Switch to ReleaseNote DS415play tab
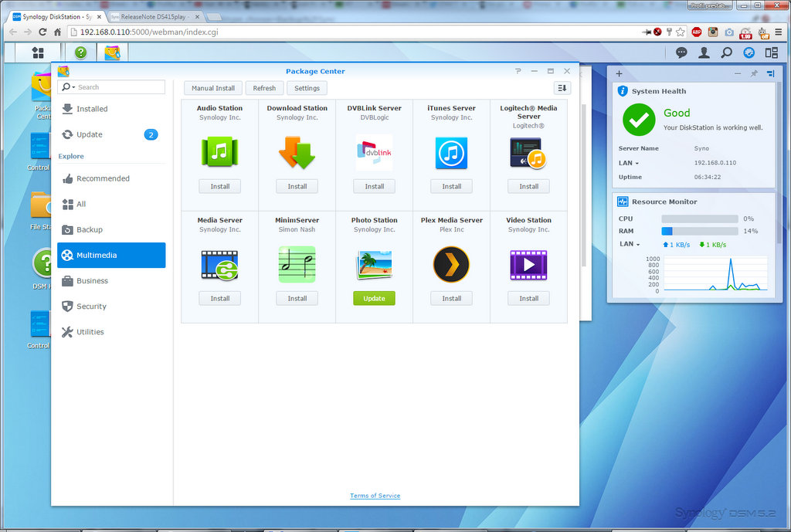Screen dimensions: 791x532 [154, 17]
